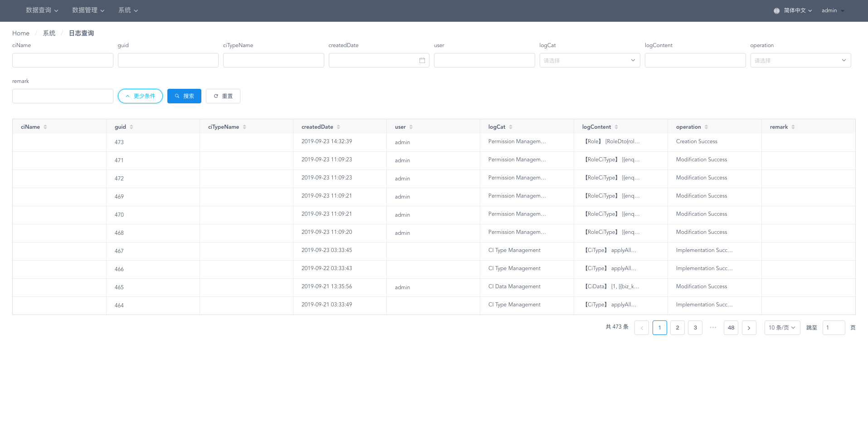This screenshot has height=441, width=868.
Task: Sort table by ciTypeName column arrows
Action: [244, 127]
